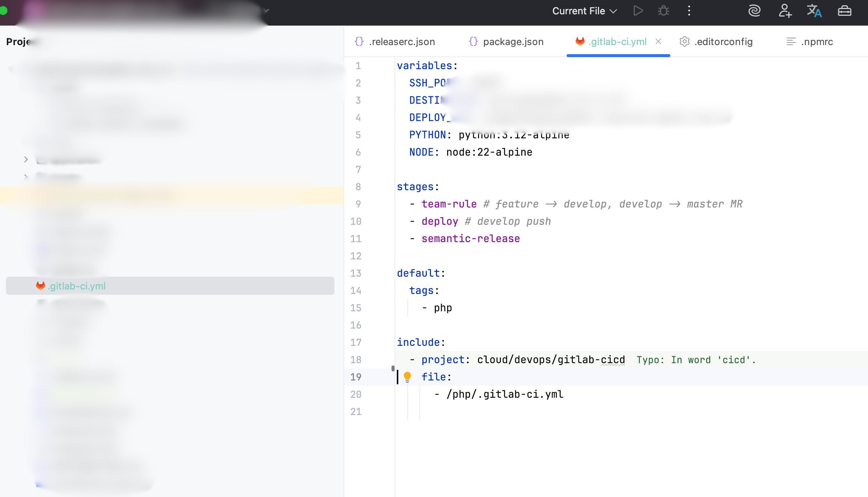Click the underlined 'cicd' typo word

[x=612, y=360]
